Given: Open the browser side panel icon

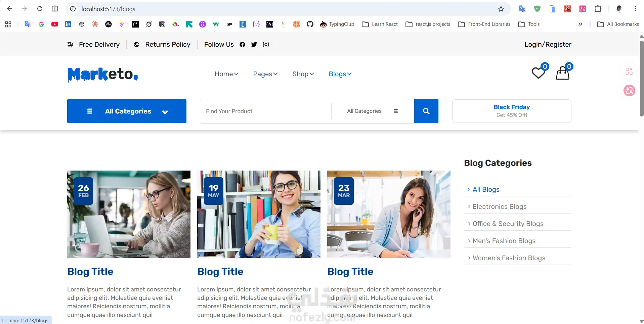Looking at the screenshot, I should (55, 9).
